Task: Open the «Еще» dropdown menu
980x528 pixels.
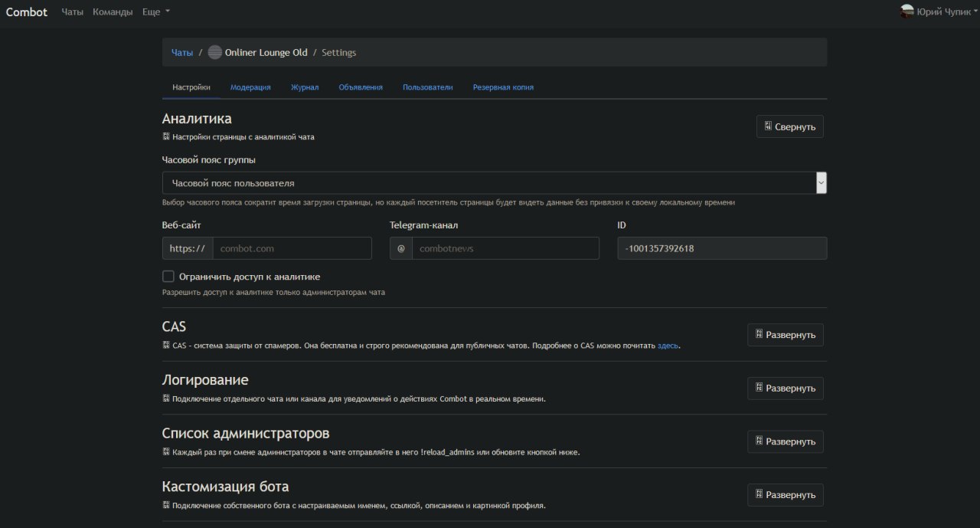Action: coord(156,12)
